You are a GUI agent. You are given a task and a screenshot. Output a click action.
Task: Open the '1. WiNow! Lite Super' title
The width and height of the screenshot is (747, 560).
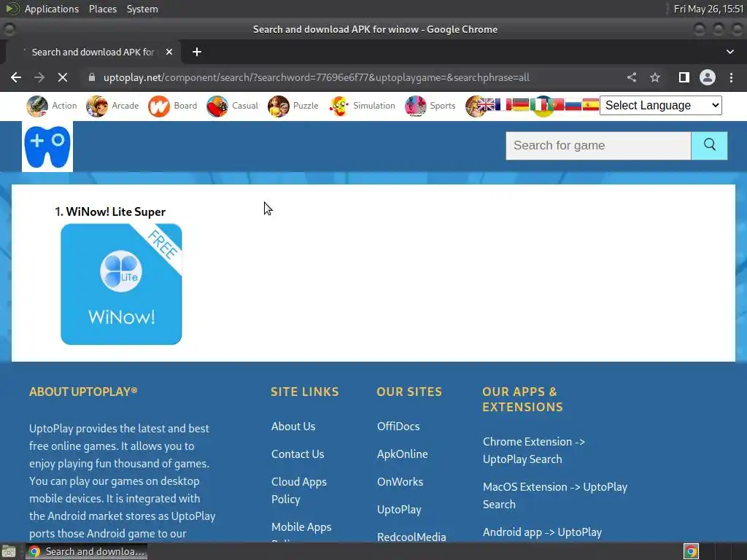(110, 212)
